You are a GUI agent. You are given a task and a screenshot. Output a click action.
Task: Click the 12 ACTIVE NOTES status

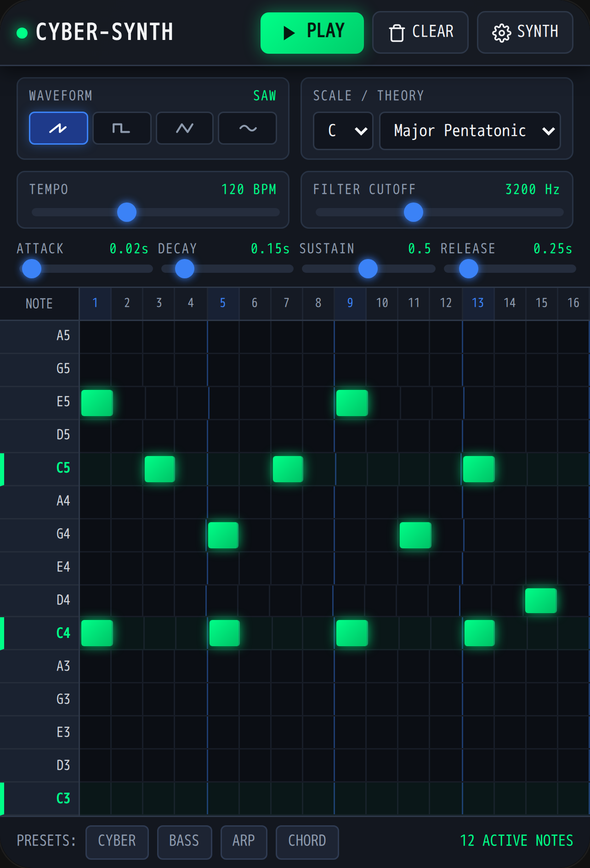tap(516, 841)
